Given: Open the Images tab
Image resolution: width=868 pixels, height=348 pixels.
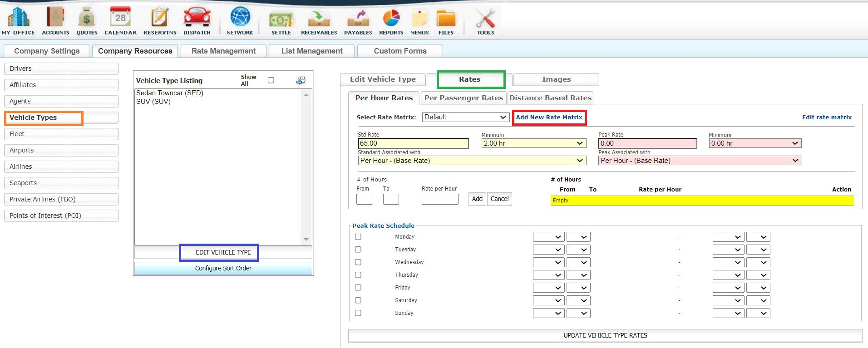Looking at the screenshot, I should [556, 79].
